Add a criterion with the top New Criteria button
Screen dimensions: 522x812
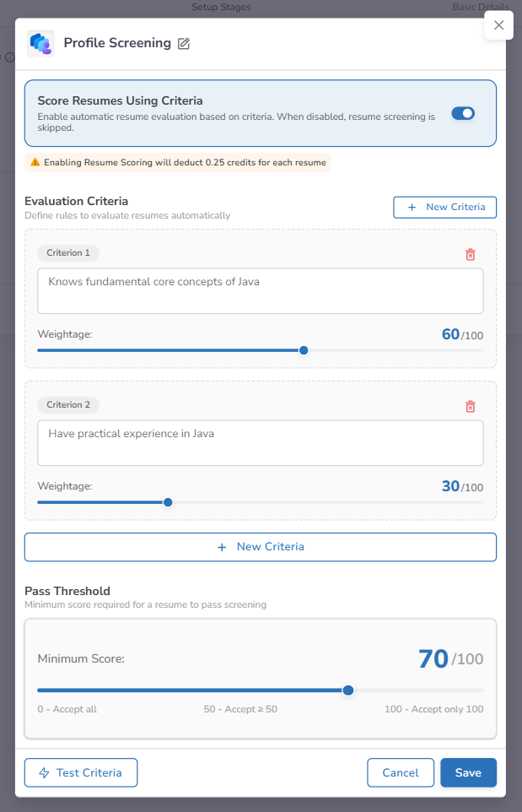coord(444,207)
